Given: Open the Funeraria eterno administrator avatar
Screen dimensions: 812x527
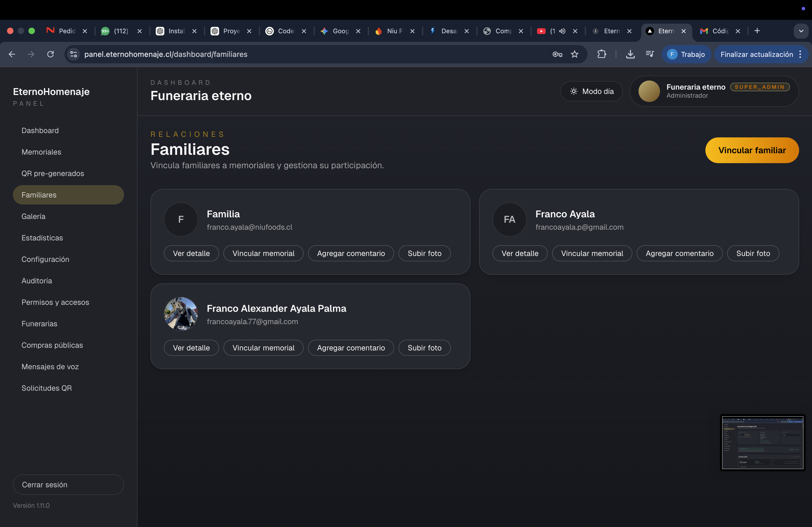Looking at the screenshot, I should click(x=649, y=91).
